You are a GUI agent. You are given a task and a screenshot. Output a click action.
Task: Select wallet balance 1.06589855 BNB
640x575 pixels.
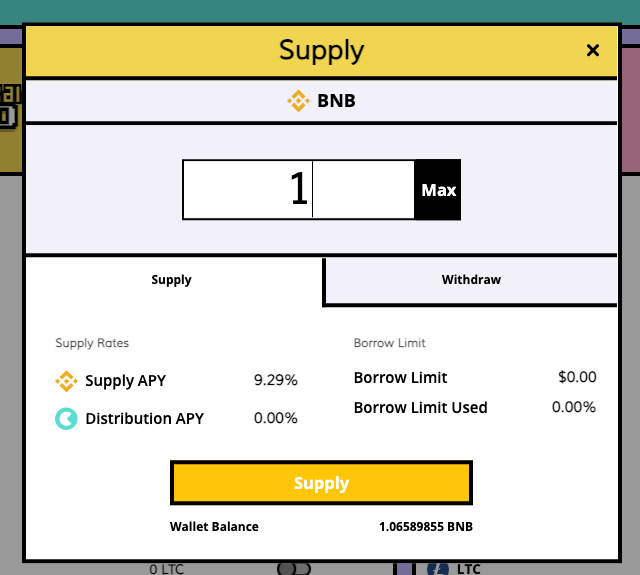(426, 527)
